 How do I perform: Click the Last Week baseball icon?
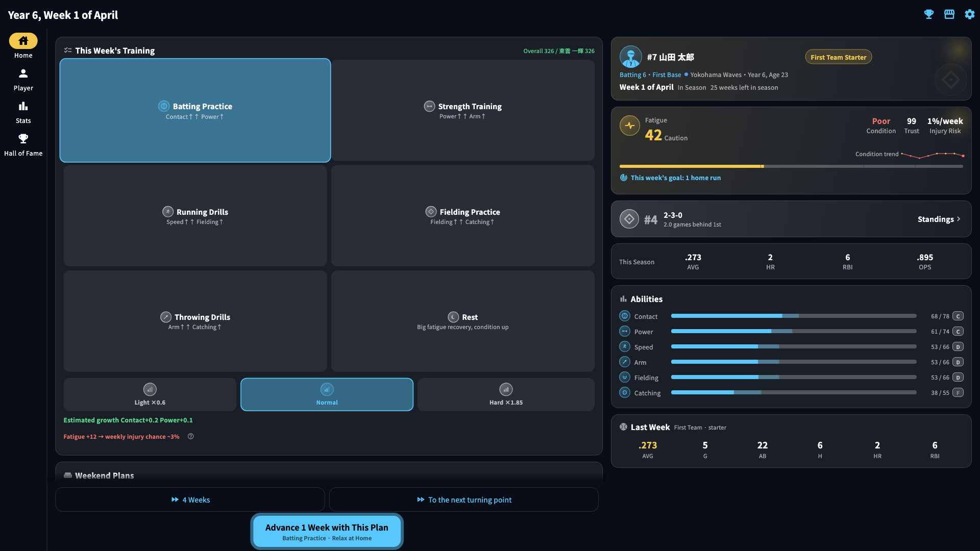click(624, 427)
